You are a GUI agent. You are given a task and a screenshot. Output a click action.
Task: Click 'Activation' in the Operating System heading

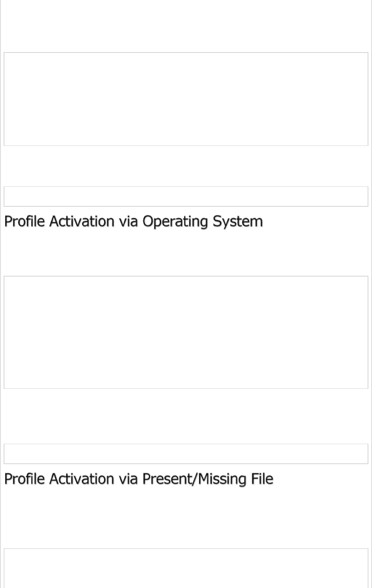point(82,222)
